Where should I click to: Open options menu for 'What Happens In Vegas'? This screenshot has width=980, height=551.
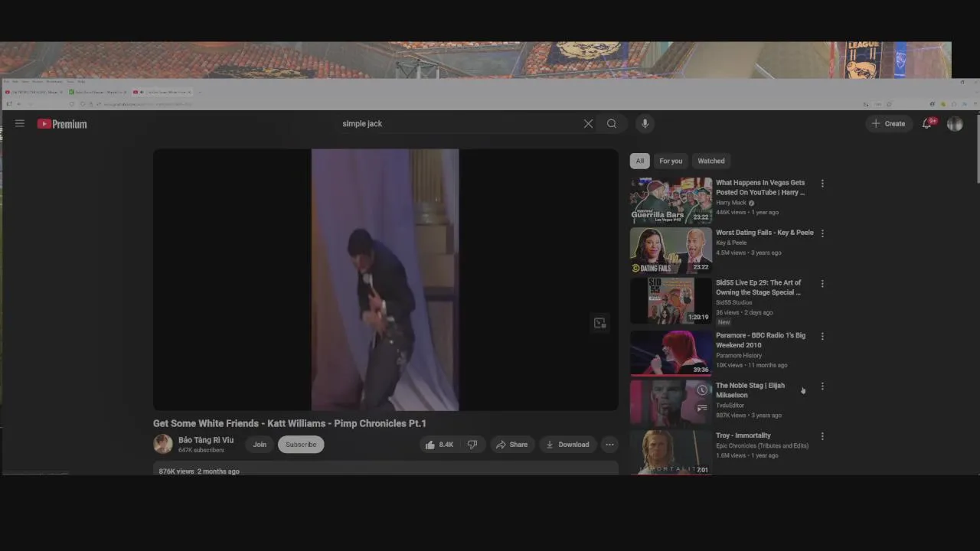click(822, 184)
